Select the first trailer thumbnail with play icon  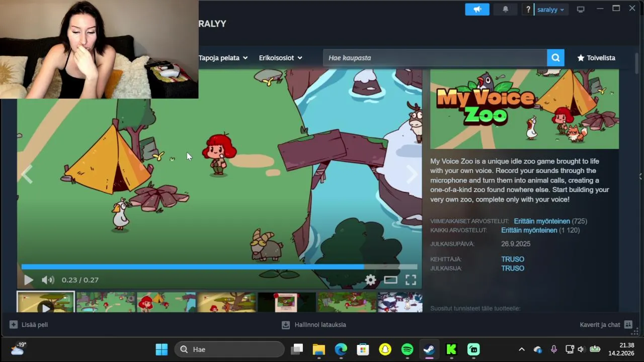click(46, 302)
